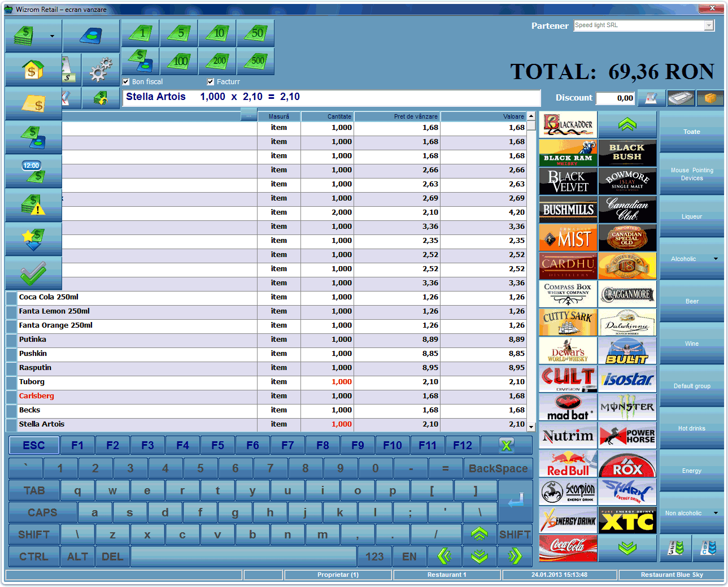
Task: Select the XTC energy drink tile
Action: point(627,520)
